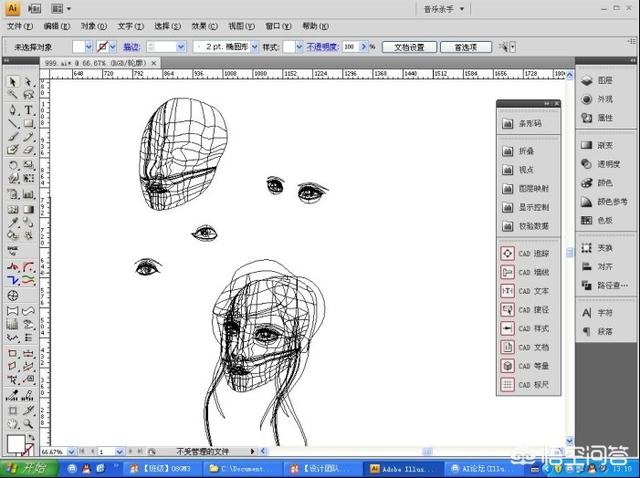
Task: Click the 不透明度 opacity link
Action: coord(322,47)
